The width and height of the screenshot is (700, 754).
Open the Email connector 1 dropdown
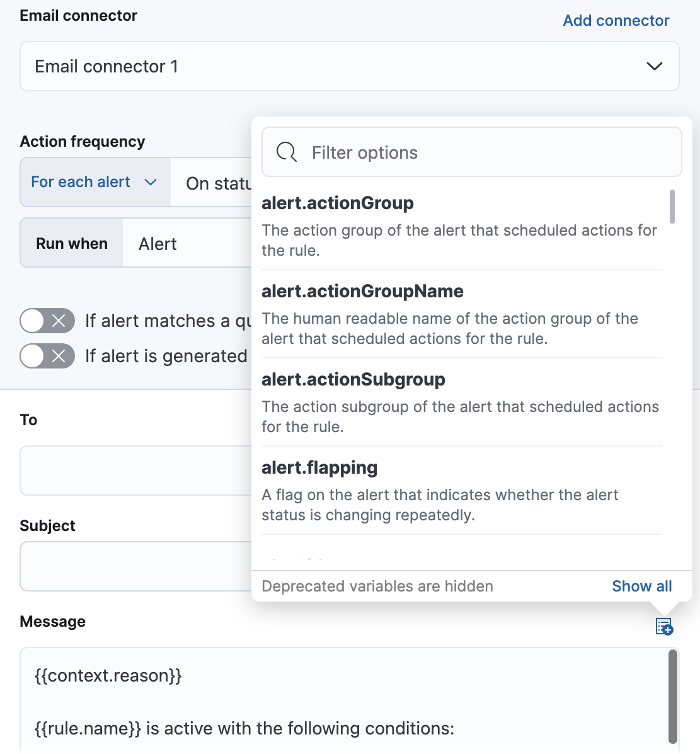pyautogui.click(x=350, y=66)
